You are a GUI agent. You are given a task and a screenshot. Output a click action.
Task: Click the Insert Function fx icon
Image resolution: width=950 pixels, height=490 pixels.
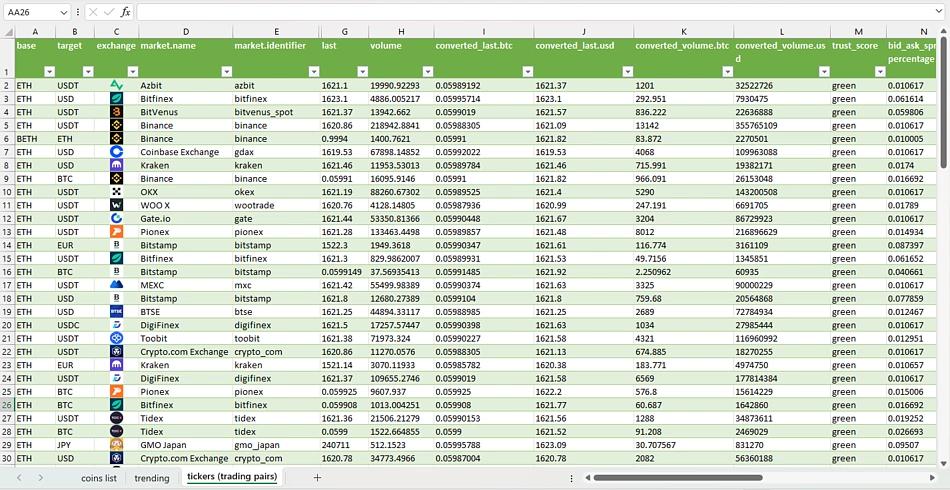(x=125, y=12)
